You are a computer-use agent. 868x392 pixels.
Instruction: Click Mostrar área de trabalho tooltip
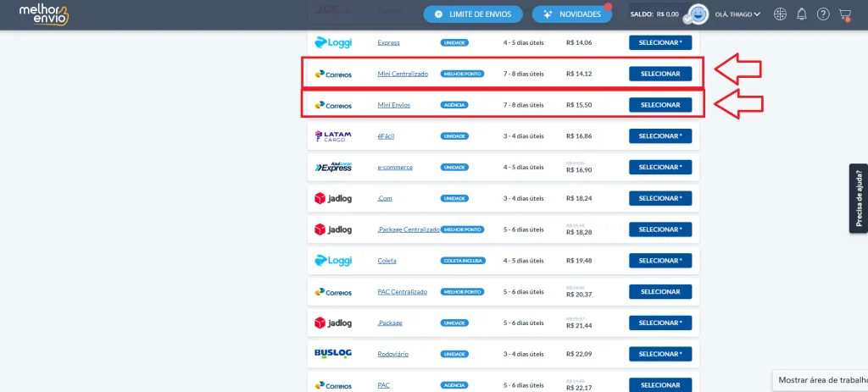pos(820,380)
